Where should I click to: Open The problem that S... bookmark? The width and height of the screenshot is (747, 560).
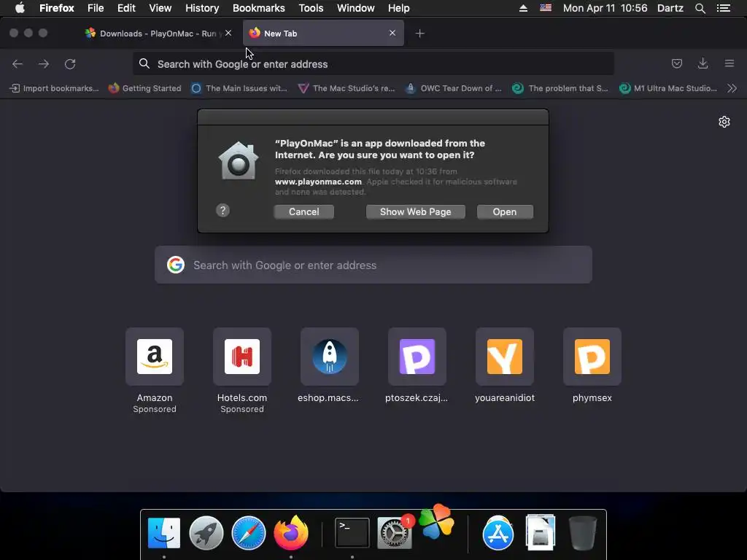(560, 88)
